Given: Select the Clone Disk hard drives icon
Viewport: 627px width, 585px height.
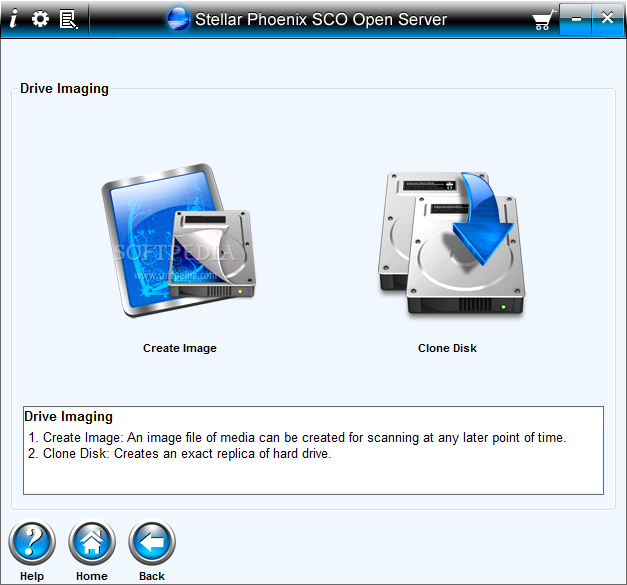Looking at the screenshot, I should [x=451, y=245].
